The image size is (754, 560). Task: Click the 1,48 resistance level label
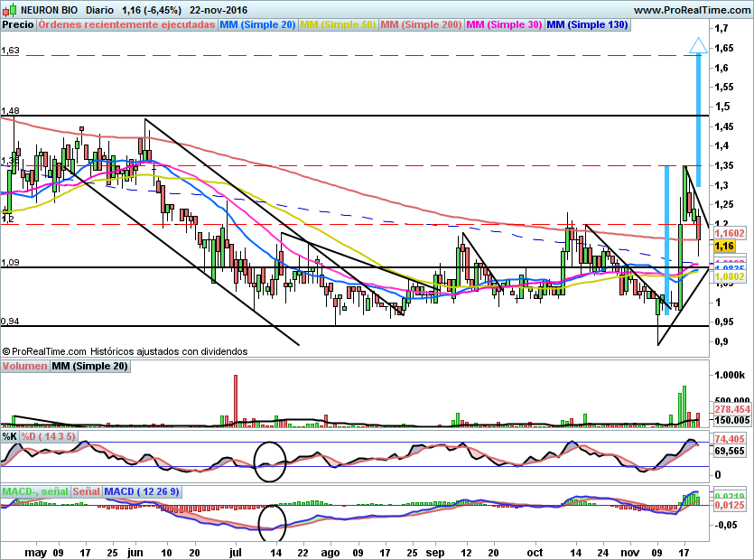coord(10,111)
